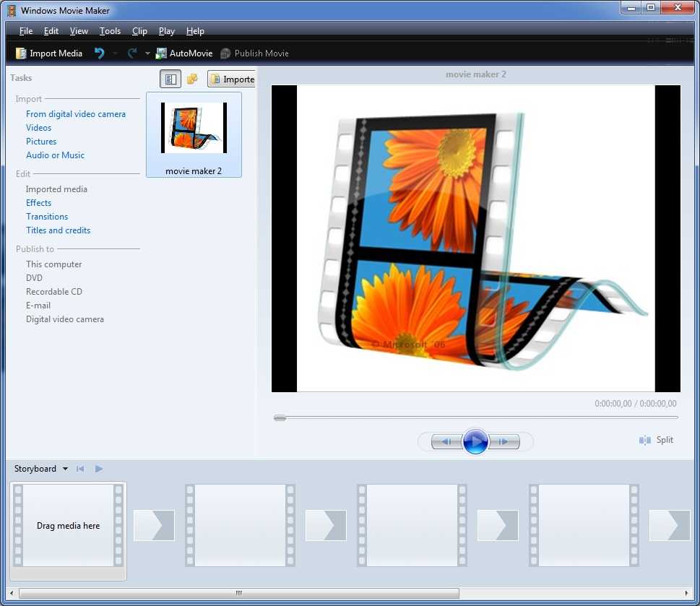This screenshot has height=606, width=700.
Task: Click the scrollbar right arrow
Action: pos(686,593)
